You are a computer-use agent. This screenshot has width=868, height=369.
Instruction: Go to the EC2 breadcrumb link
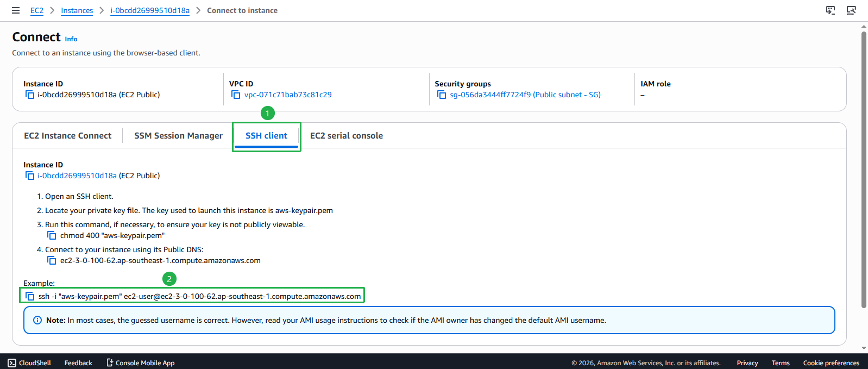coord(37,10)
